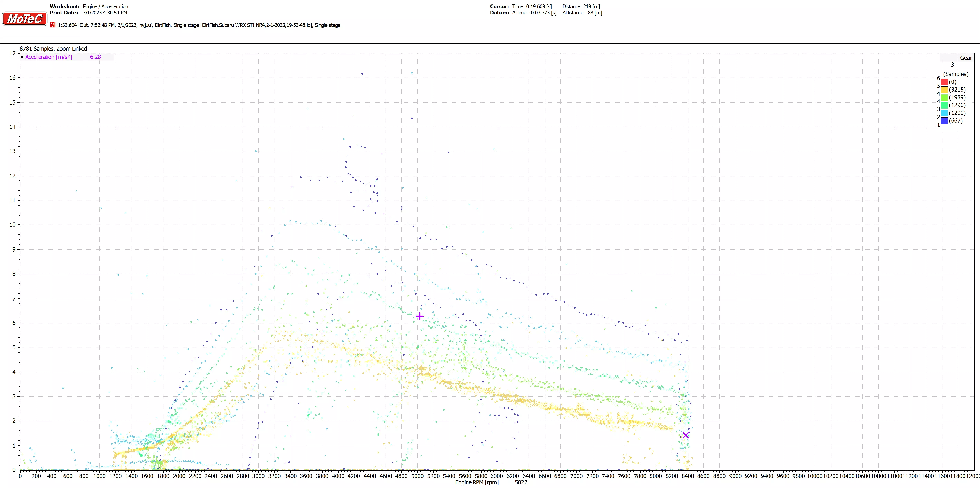Click the 5022 RPM value below axis

pyautogui.click(x=521, y=482)
